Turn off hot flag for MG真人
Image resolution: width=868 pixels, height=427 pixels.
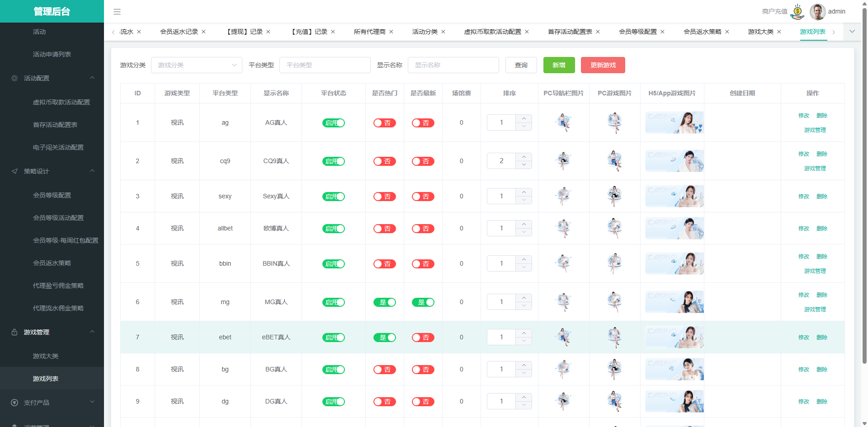point(385,302)
